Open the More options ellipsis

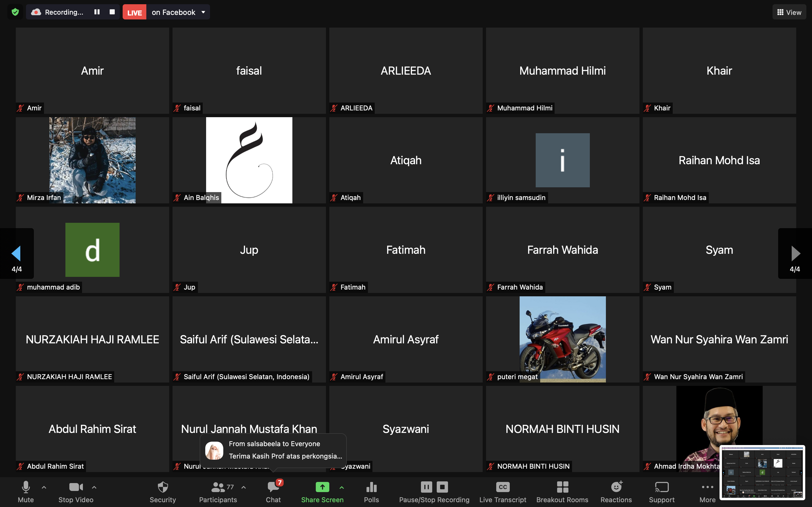click(707, 487)
